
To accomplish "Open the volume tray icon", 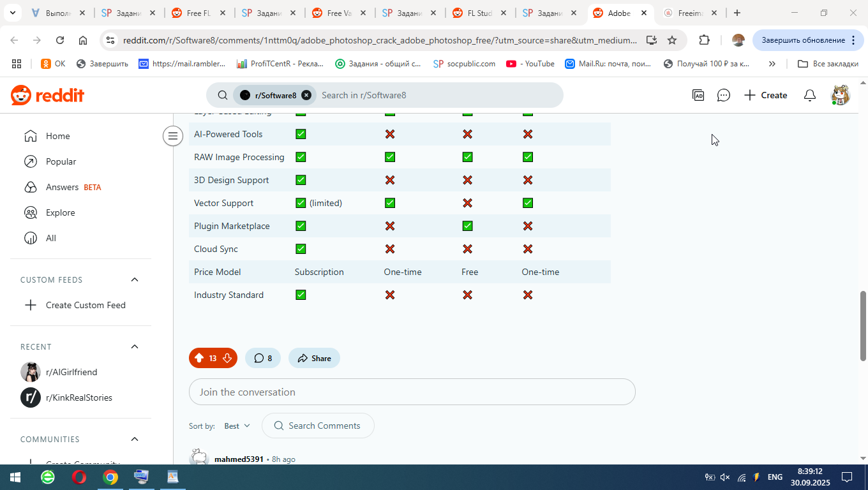I will (x=725, y=477).
